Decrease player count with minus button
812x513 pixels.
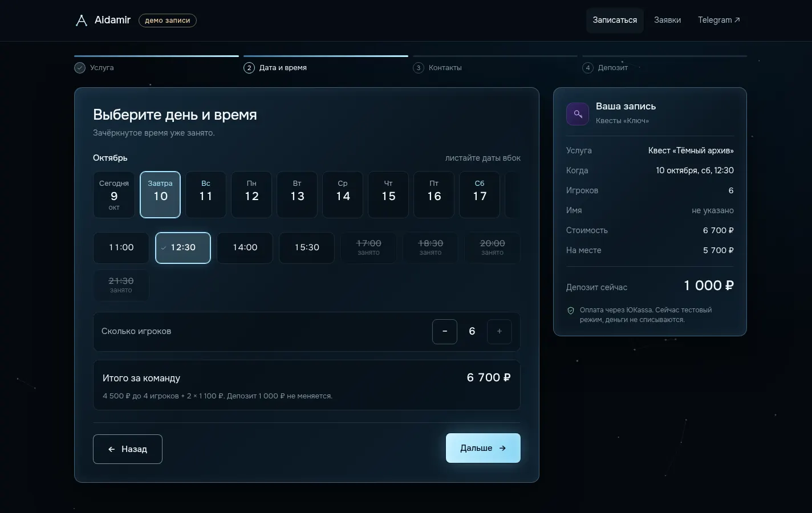pos(445,332)
